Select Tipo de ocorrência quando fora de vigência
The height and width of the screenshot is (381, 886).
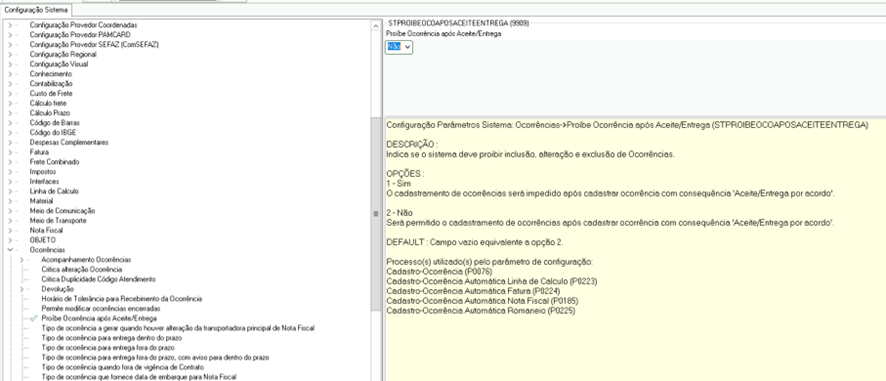pos(123,367)
